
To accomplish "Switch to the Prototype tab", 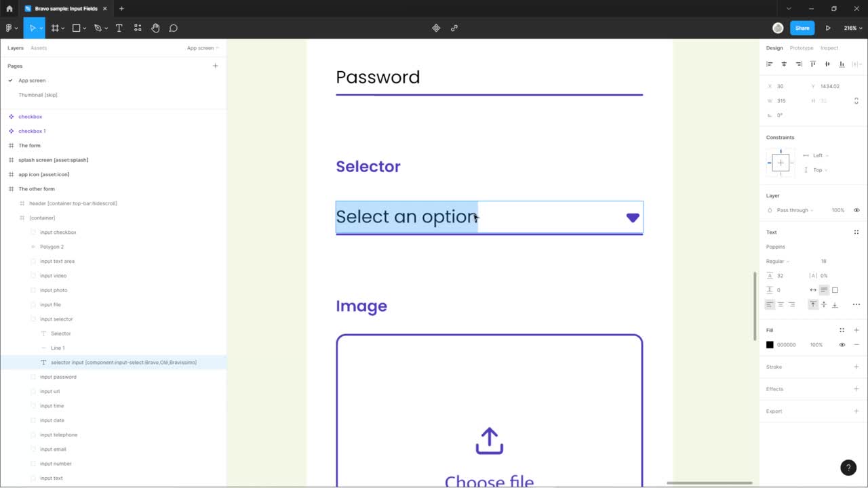I will tap(801, 47).
